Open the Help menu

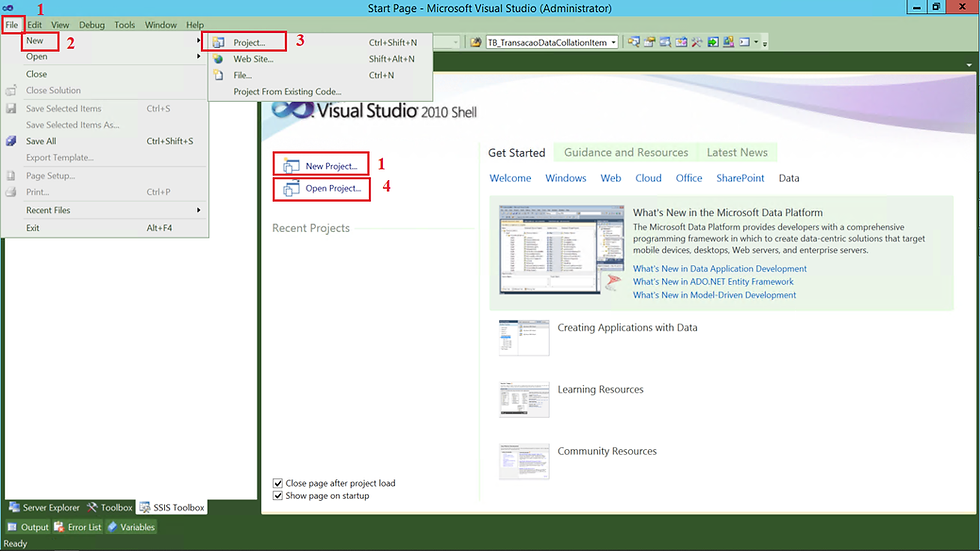coord(195,24)
